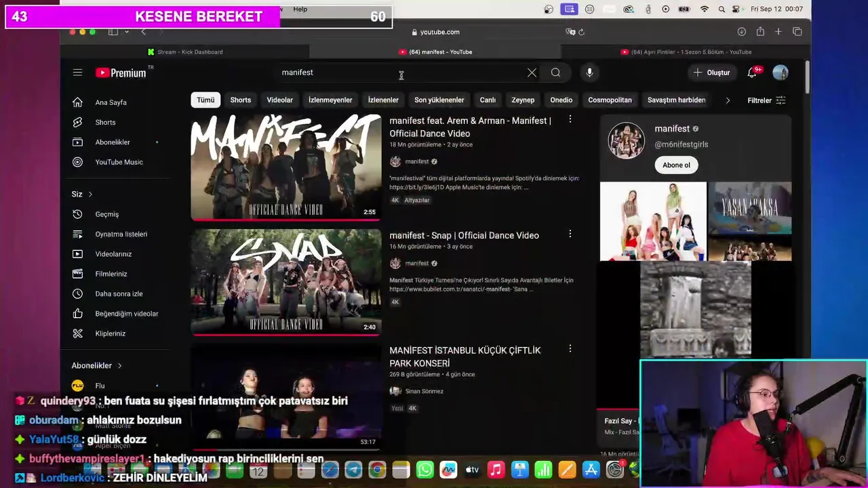Select the Son yüklenenler filter chip
Screen dimensions: 868x488
(439, 100)
